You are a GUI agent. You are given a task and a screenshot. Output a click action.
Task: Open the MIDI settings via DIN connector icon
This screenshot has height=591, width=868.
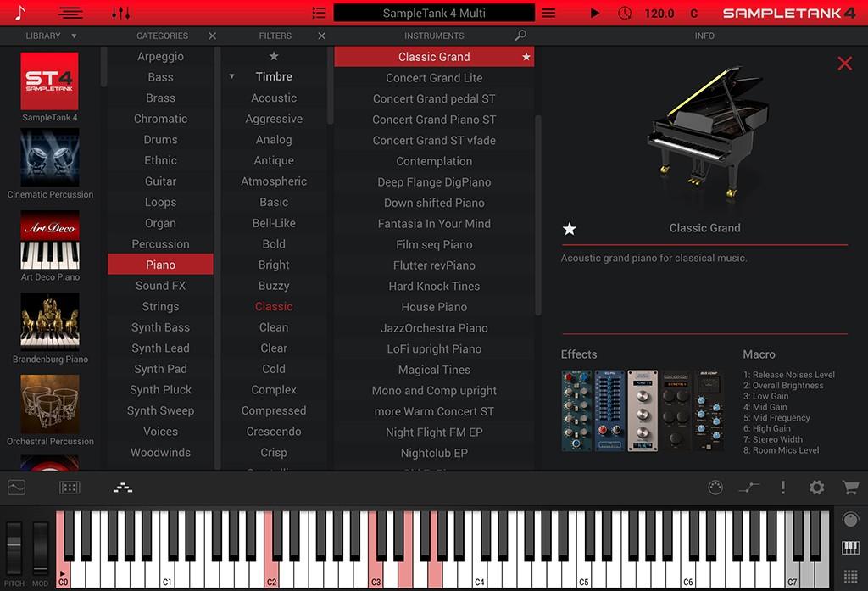(715, 487)
